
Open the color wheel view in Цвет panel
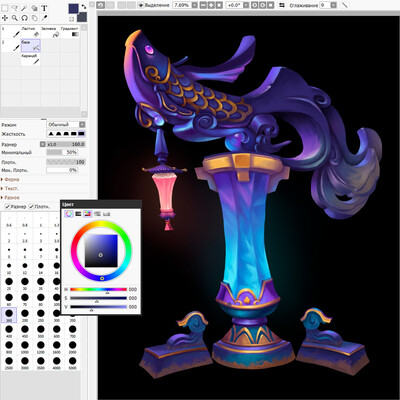pos(69,214)
